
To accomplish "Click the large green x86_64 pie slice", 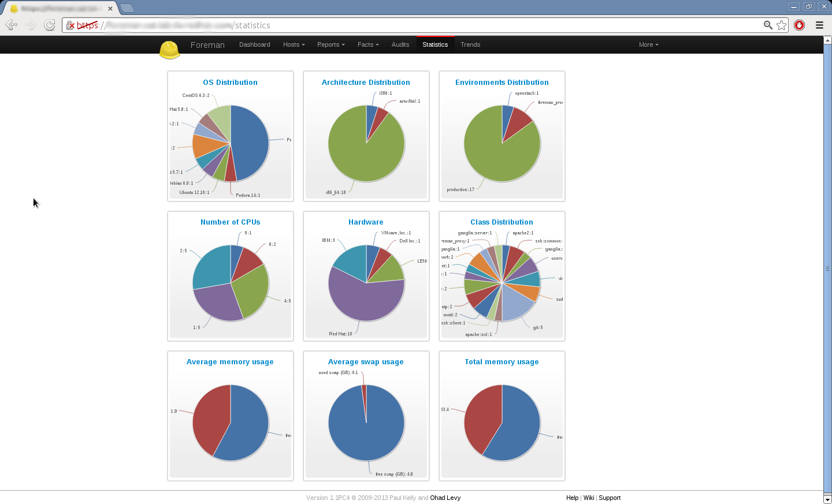I will click(358, 156).
